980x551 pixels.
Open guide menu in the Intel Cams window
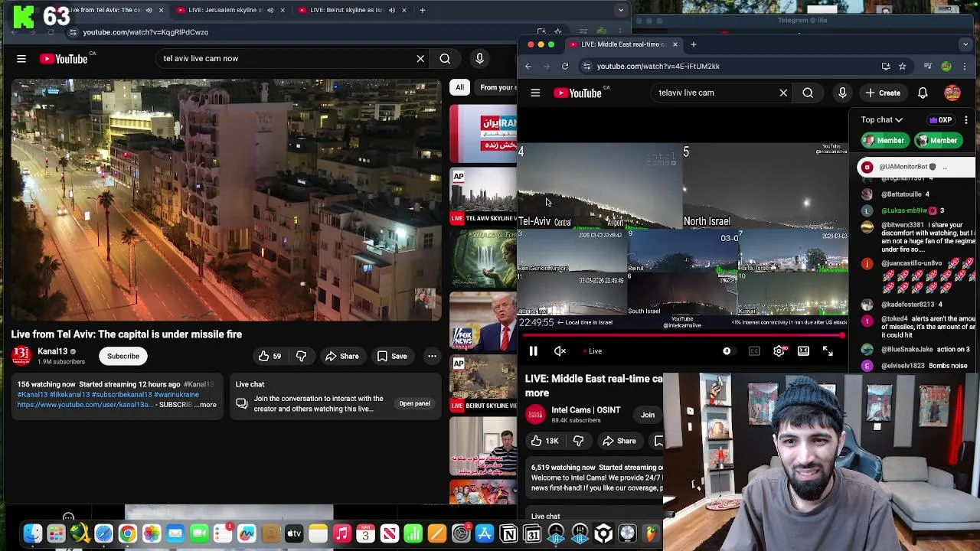(535, 93)
